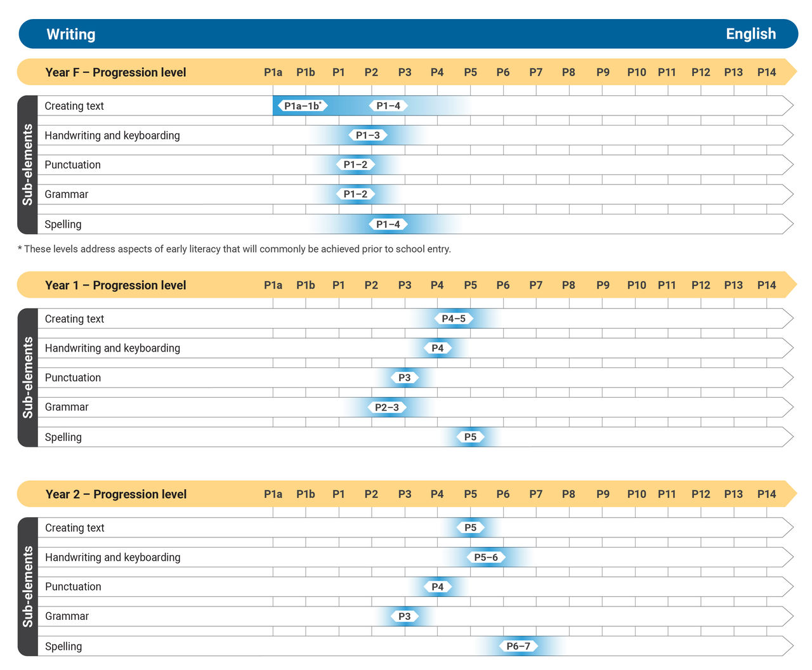Screen dimensions: 812x670
Task: Select "Punctuation" label under Year F
Action: tap(72, 164)
